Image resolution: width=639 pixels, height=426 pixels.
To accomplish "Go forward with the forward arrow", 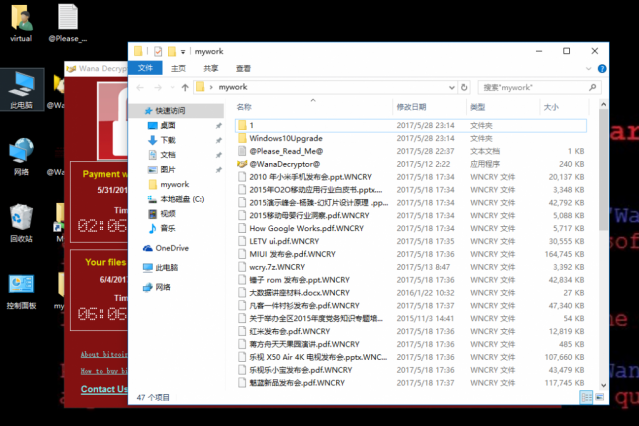I will (158, 87).
